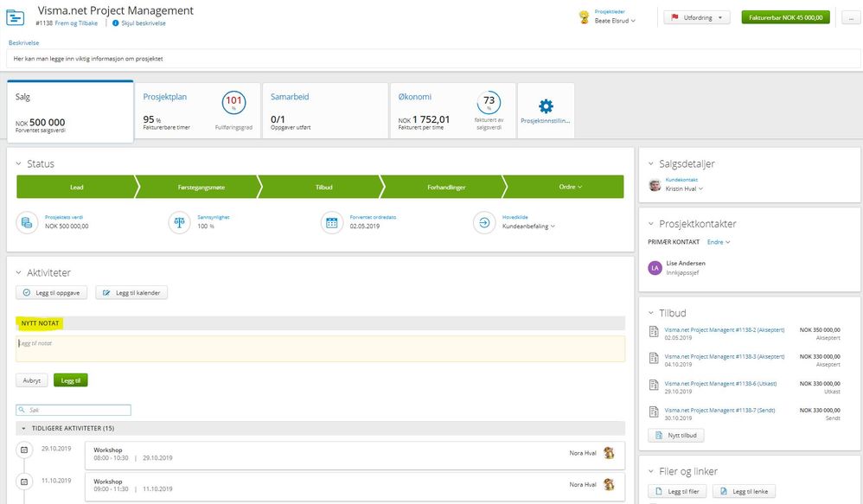863x504 pixels.
Task: Collapse the Salgsdetaljer panel
Action: pyautogui.click(x=650, y=164)
